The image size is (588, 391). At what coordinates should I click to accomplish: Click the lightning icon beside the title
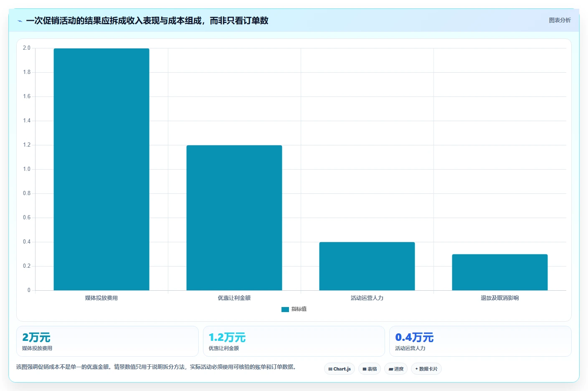(x=20, y=21)
